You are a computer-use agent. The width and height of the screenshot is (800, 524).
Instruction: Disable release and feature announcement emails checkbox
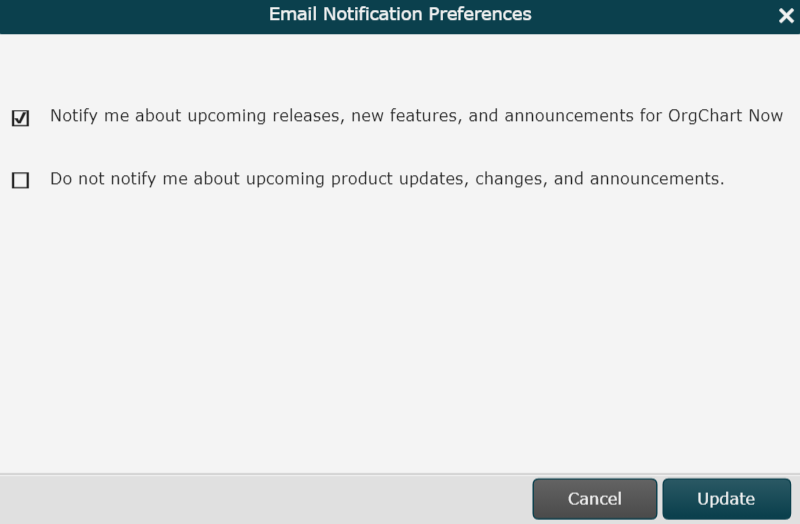[20, 118]
